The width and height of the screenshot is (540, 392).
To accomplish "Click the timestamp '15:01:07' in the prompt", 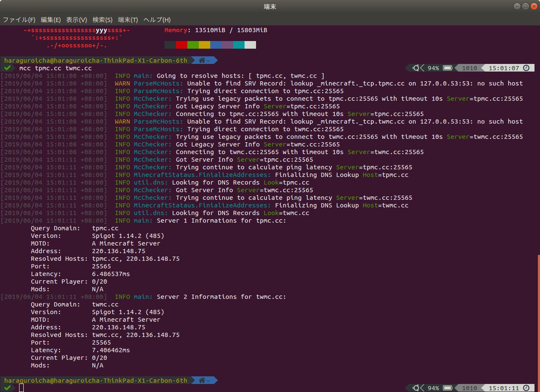I will 504,68.
